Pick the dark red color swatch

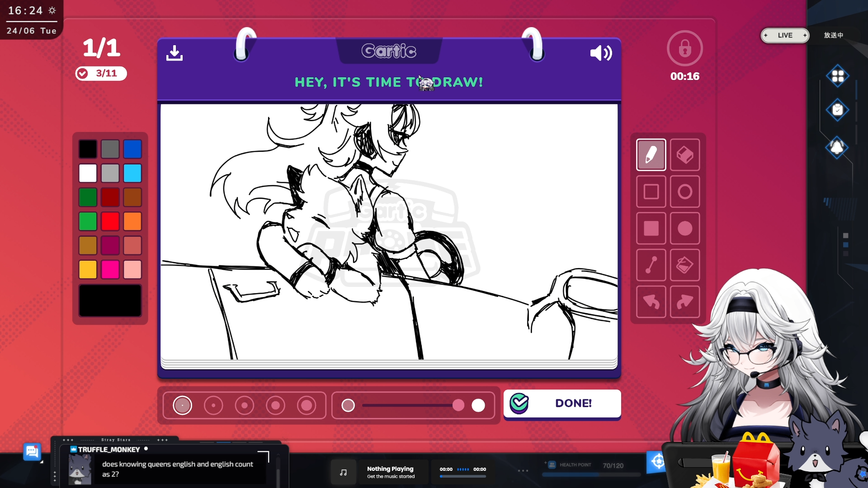(x=110, y=197)
